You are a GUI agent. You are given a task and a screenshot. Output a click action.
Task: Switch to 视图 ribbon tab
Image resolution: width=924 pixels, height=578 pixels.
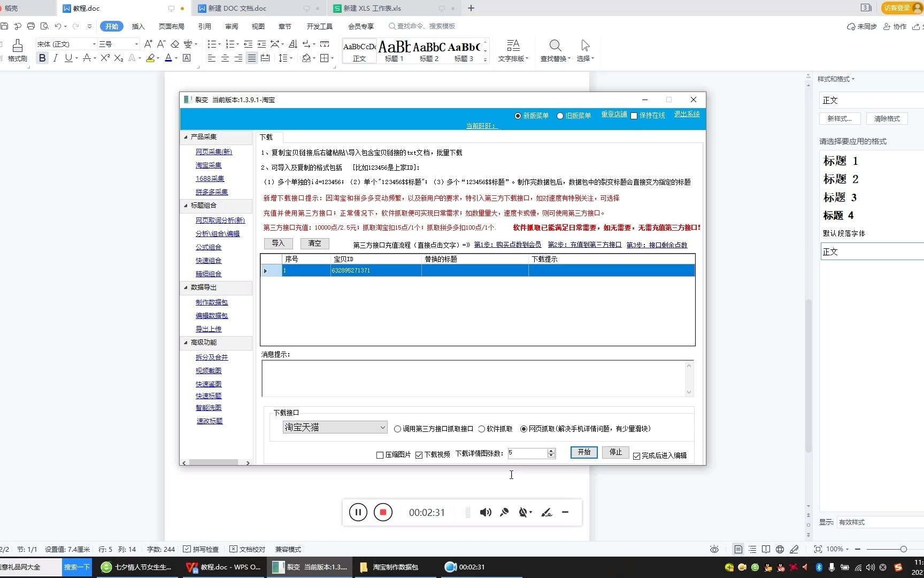[258, 26]
